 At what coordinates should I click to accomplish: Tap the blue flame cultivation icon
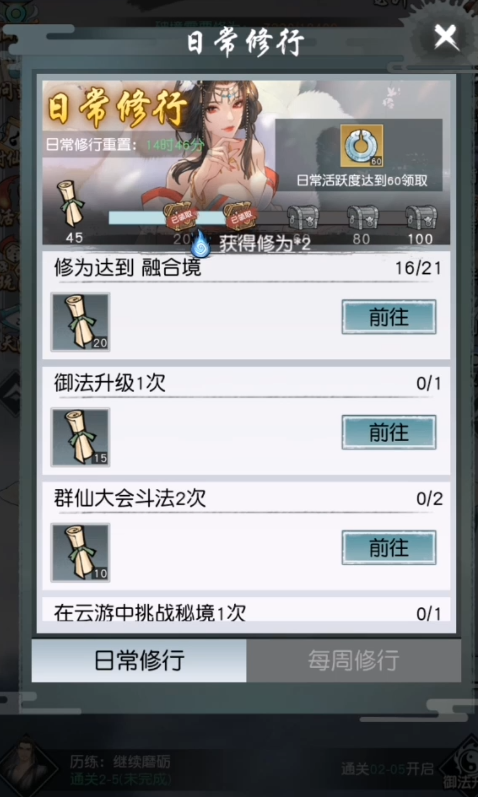201,243
